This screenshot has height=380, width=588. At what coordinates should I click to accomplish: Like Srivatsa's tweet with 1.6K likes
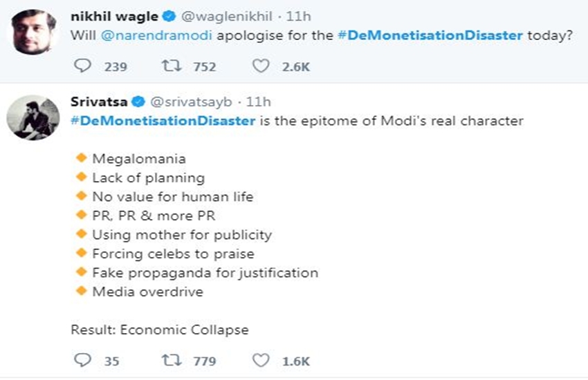pos(260,361)
